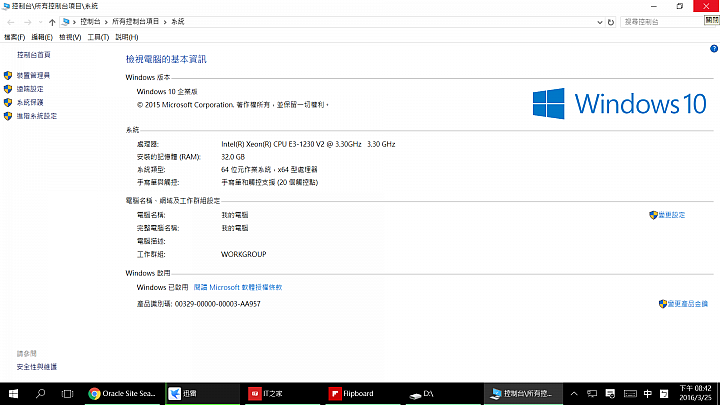Switch to 迅雷 taskbar app
The height and width of the screenshot is (405, 720).
[202, 394]
